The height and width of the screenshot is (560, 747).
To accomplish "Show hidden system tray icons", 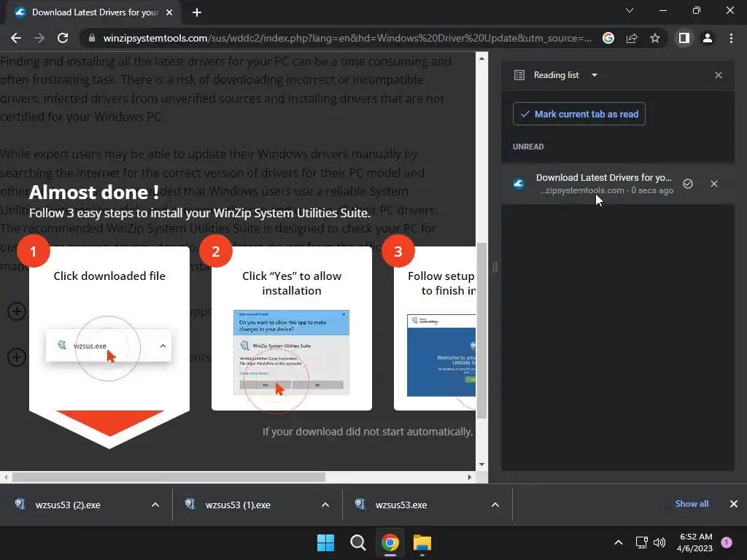I will tap(619, 542).
